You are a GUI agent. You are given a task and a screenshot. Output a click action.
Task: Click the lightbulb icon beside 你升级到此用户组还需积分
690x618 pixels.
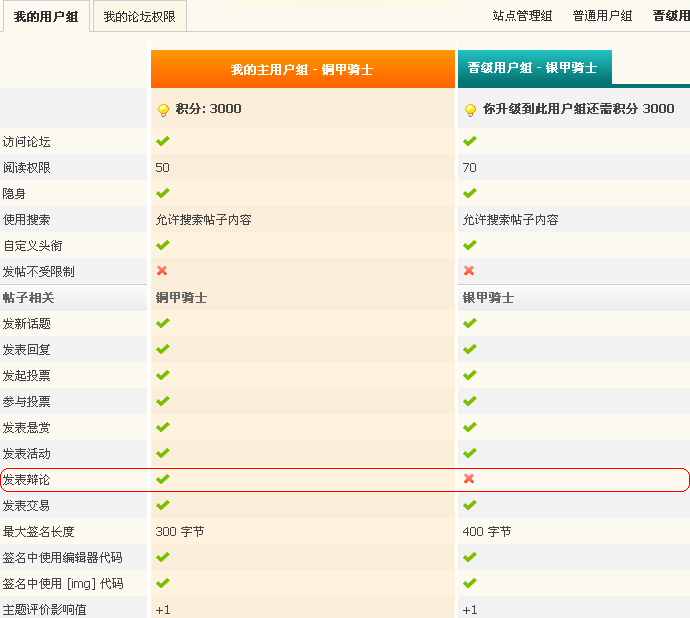click(470, 109)
